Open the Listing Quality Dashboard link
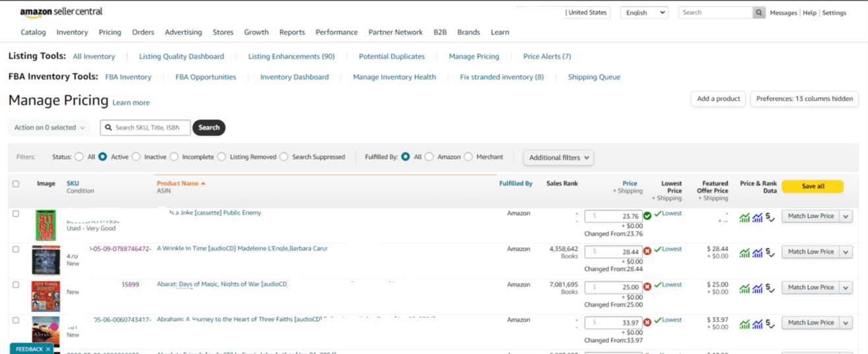Viewport: 868px width, 354px height. 181,57
